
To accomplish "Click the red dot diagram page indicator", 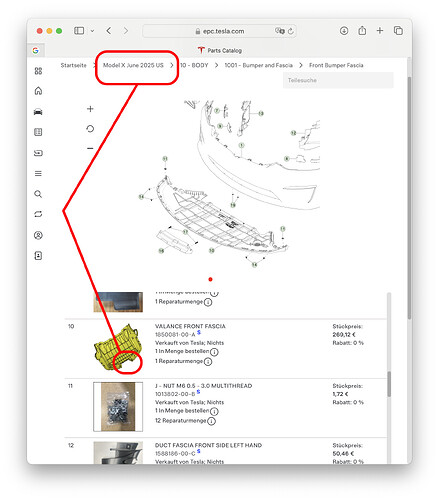I will pos(210,279).
